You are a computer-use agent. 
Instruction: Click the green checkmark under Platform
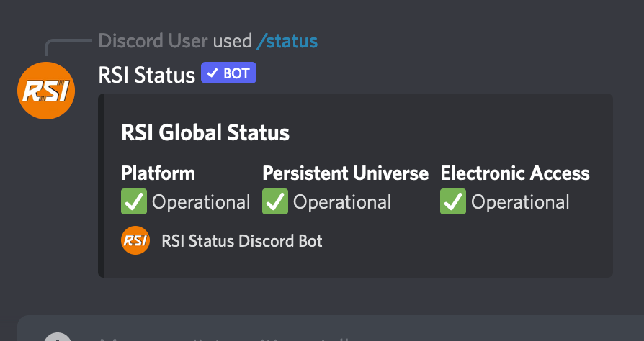pyautogui.click(x=134, y=201)
